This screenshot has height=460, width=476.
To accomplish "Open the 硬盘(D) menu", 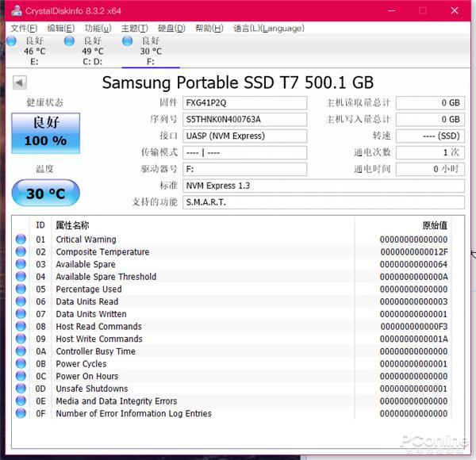I will pyautogui.click(x=171, y=29).
